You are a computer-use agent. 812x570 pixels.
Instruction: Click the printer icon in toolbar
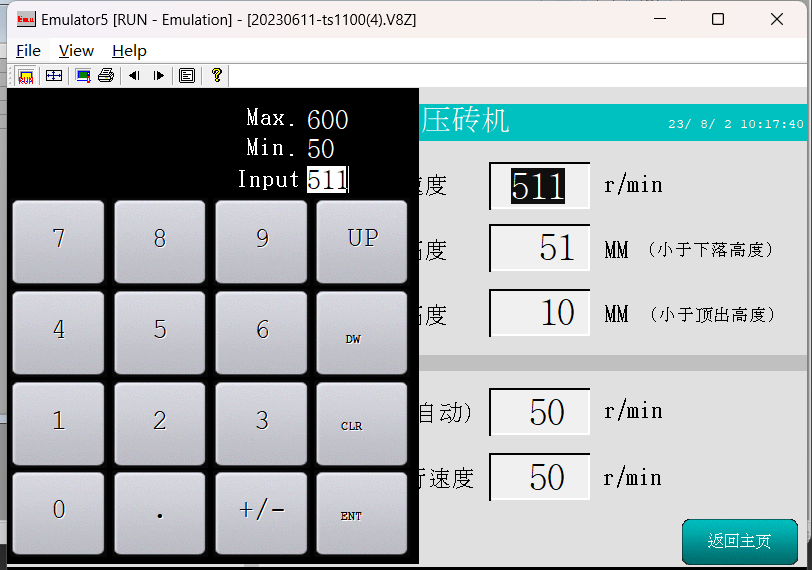click(x=106, y=76)
